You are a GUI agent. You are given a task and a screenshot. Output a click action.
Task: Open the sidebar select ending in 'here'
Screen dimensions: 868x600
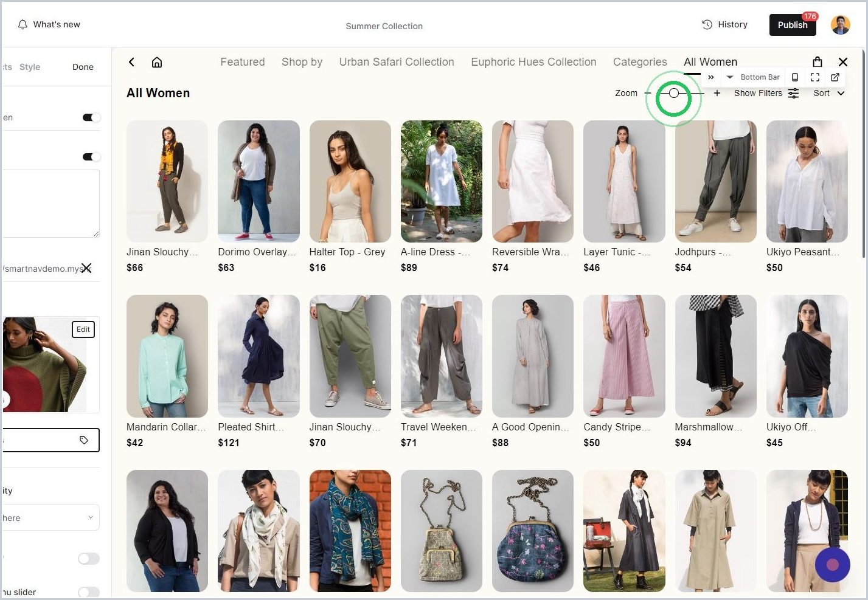pyautogui.click(x=50, y=518)
